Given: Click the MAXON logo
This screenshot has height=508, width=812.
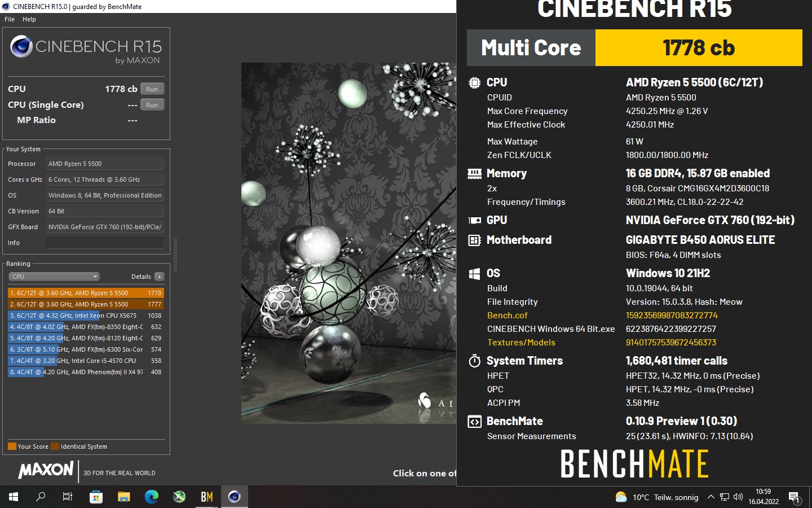Looking at the screenshot, I should point(46,470).
